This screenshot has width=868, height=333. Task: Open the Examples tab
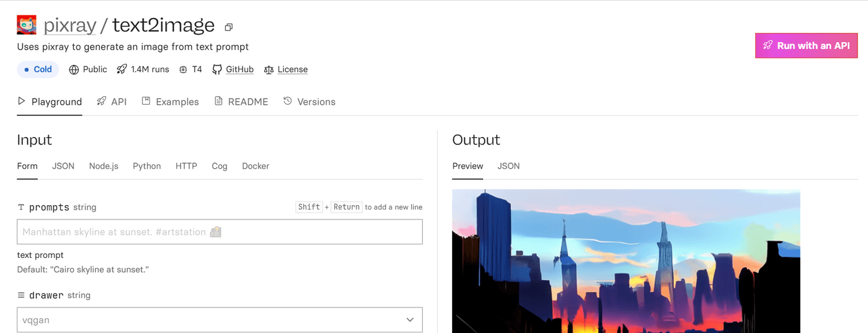click(x=170, y=102)
